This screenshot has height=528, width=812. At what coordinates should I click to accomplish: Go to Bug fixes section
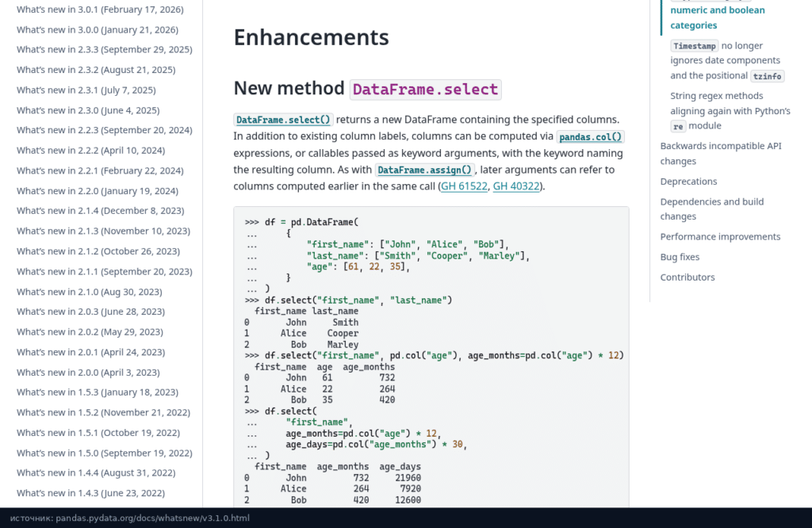[x=680, y=258]
